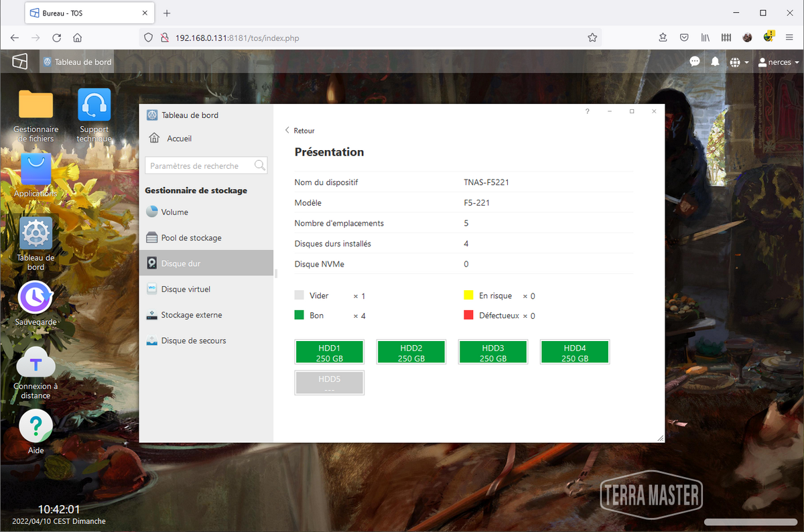Click the Gestionnaire de stockage sidebar heading

(x=196, y=190)
